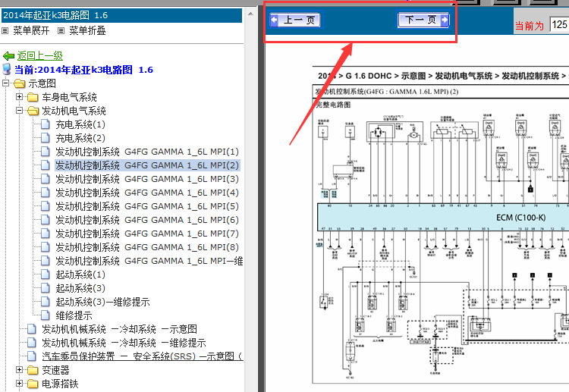This screenshot has height=392, width=569.
Task: Open 起动系统(3) document
Action: [x=80, y=288]
